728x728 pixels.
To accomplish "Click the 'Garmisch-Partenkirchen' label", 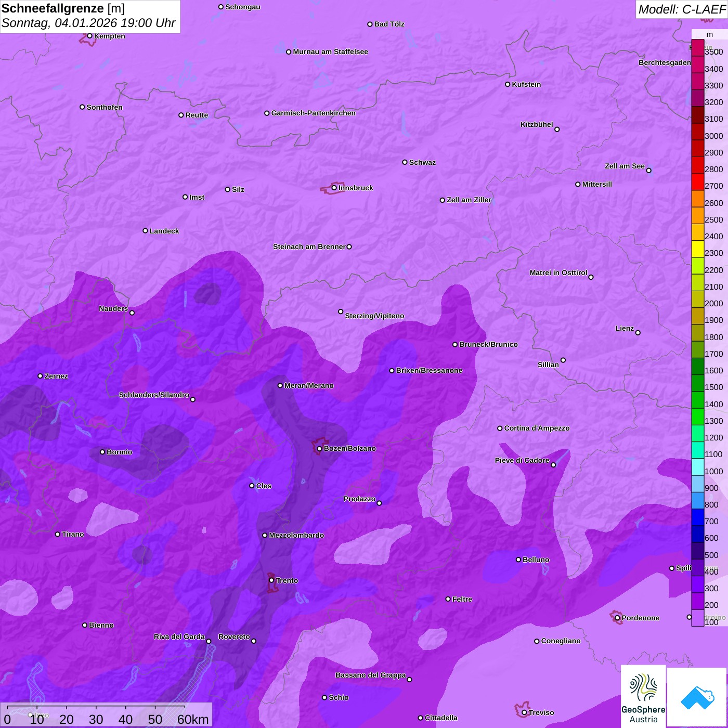I will click(x=314, y=113).
